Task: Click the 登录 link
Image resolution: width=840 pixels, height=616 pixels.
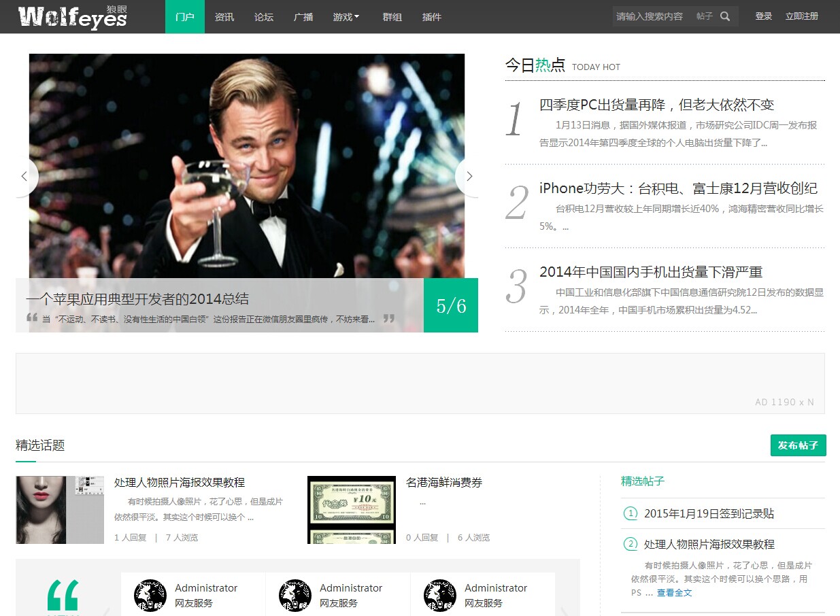Action: 764,16
